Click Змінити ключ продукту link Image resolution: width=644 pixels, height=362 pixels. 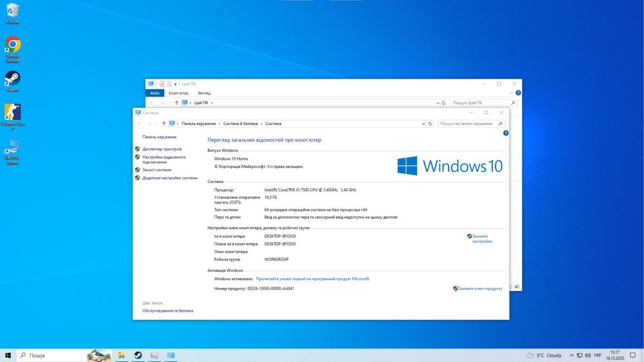[x=480, y=289]
